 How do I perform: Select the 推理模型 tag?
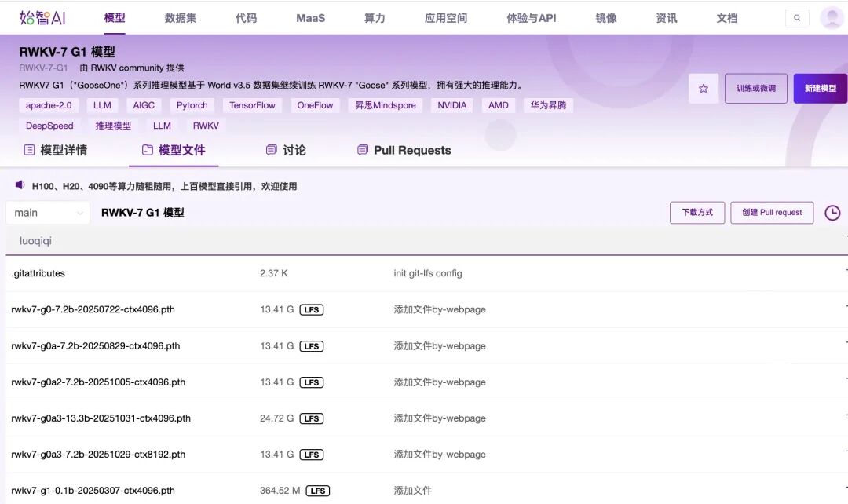(113, 126)
